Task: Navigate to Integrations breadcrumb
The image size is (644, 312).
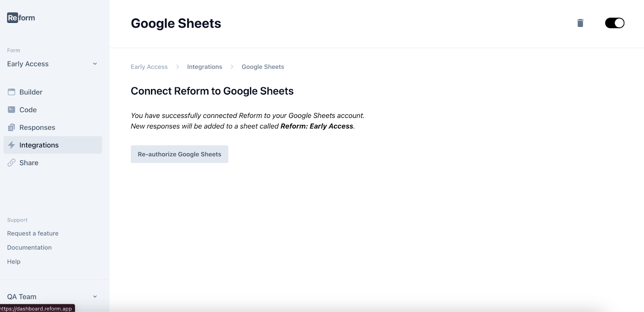Action: click(x=204, y=67)
